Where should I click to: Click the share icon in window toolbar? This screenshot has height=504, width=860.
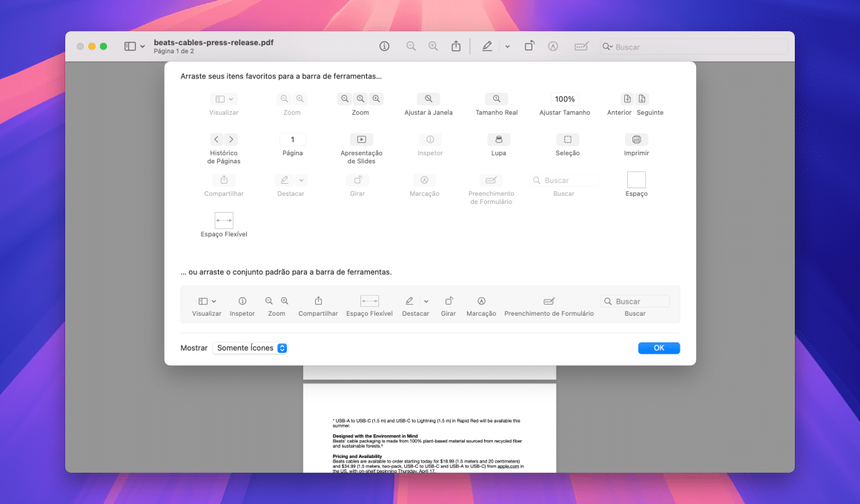click(456, 47)
